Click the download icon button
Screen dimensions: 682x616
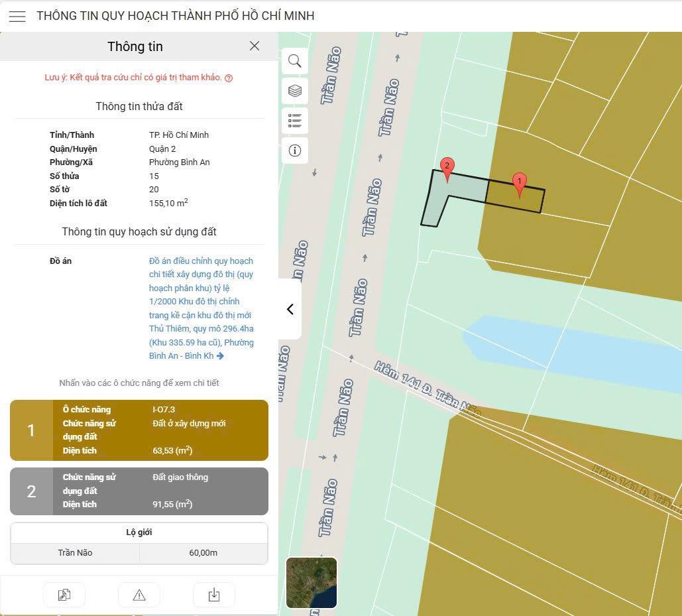[213, 595]
